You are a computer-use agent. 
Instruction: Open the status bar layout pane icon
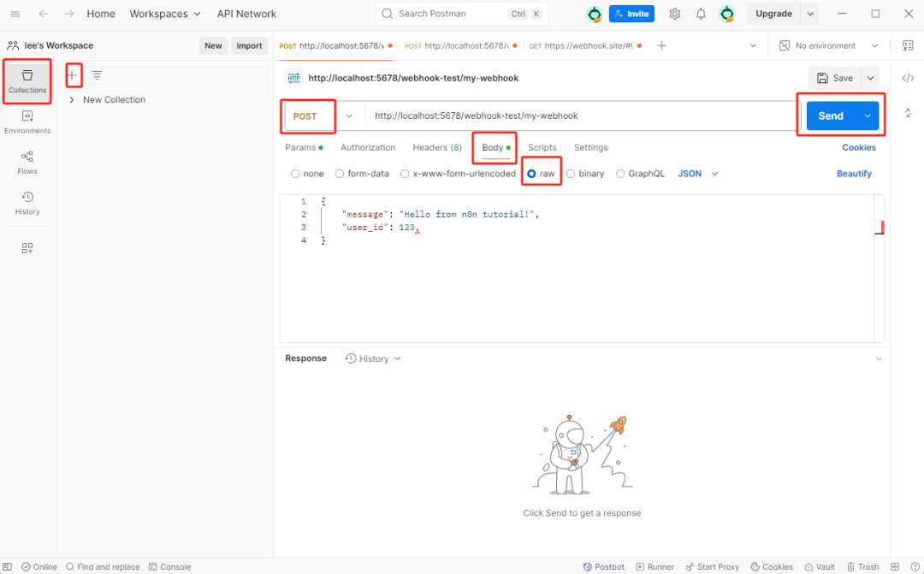click(895, 566)
